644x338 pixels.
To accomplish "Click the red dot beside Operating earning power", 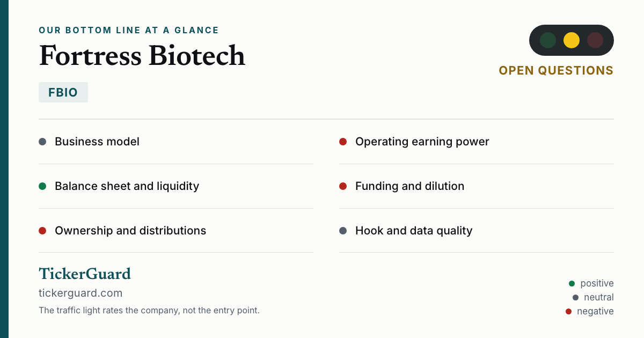I will pos(343,142).
